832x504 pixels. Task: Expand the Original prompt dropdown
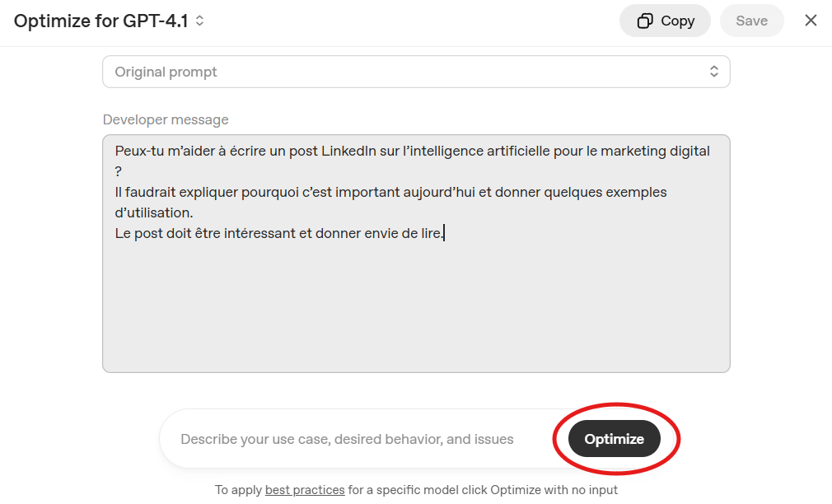click(x=416, y=72)
